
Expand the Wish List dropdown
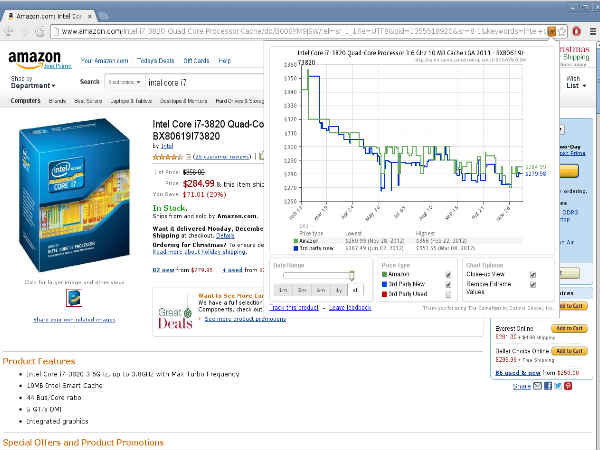[576, 82]
